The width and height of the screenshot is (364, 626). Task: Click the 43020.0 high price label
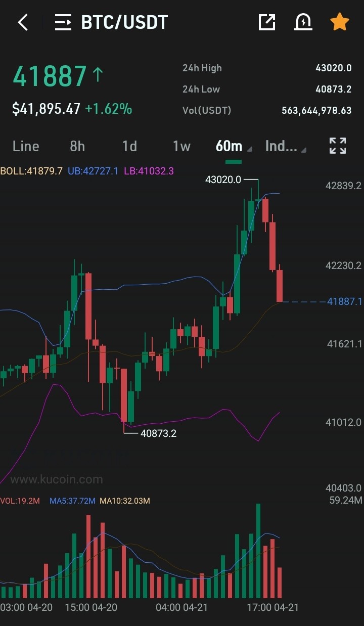(x=223, y=179)
